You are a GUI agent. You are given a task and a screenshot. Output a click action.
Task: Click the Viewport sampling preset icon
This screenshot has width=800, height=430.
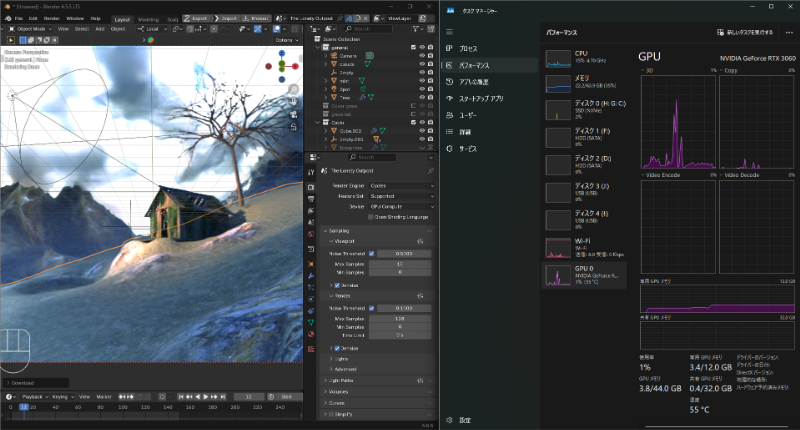pyautogui.click(x=420, y=241)
